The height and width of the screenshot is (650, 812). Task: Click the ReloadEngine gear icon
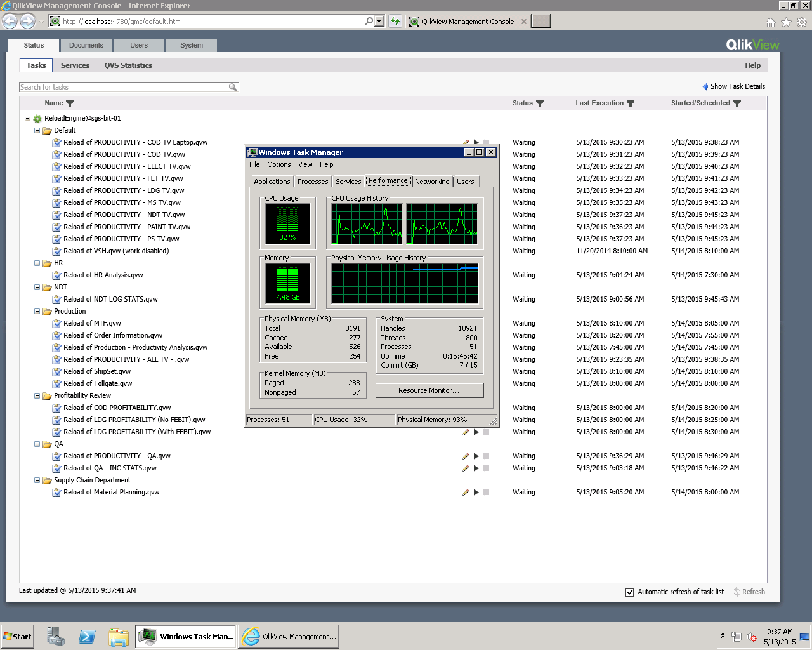[x=37, y=119]
